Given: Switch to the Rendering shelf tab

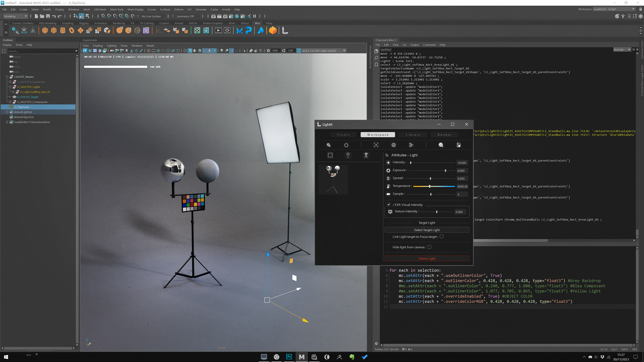Looking at the screenshot, I should tap(119, 23).
